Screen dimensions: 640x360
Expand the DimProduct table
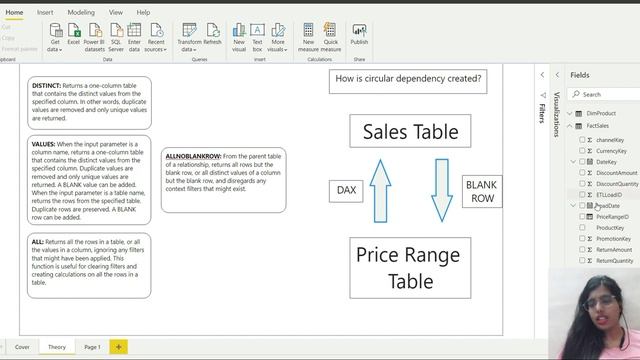(x=570, y=113)
